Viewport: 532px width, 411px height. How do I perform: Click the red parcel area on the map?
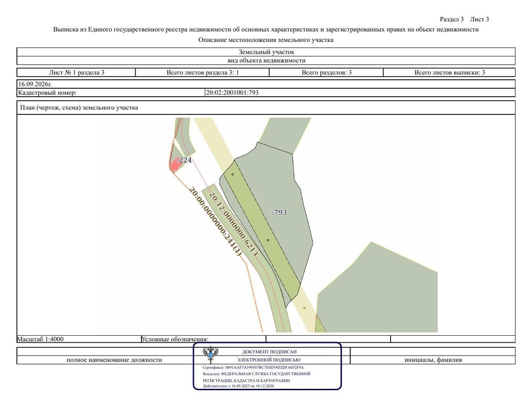(176, 166)
